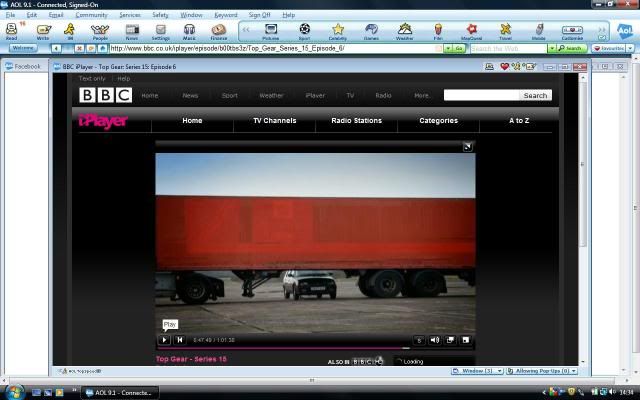Open the File menu
Viewport: 640px width, 400px height.
[x=10, y=15]
